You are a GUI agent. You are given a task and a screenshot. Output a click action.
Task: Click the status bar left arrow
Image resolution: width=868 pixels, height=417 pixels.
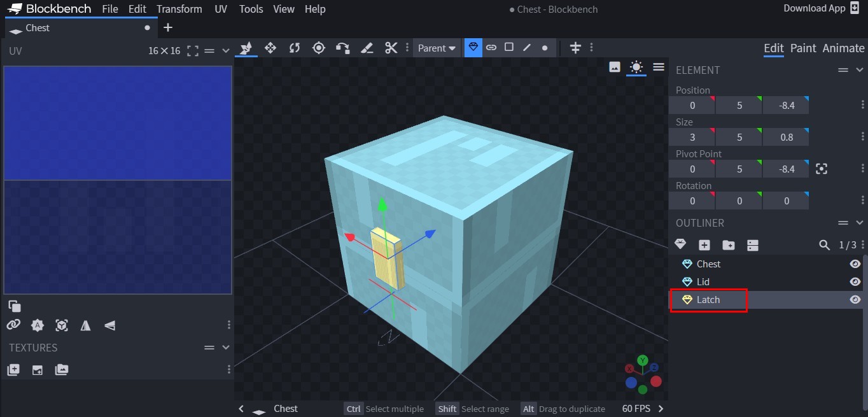point(241,409)
